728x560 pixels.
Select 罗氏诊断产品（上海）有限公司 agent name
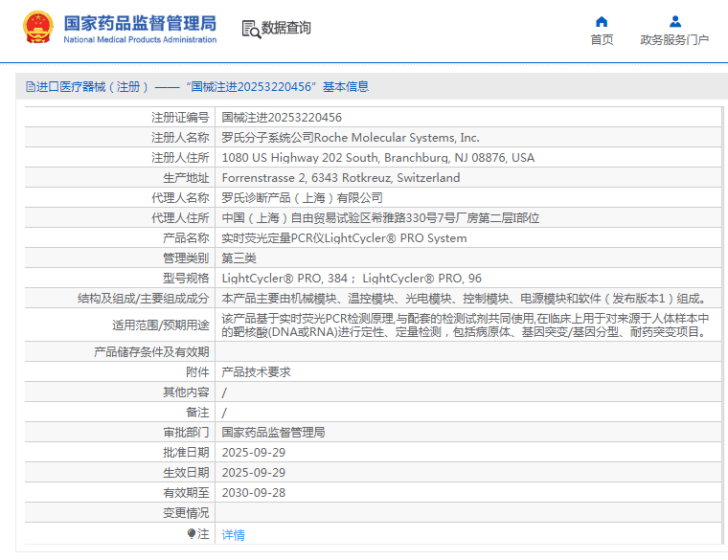[x=303, y=198]
